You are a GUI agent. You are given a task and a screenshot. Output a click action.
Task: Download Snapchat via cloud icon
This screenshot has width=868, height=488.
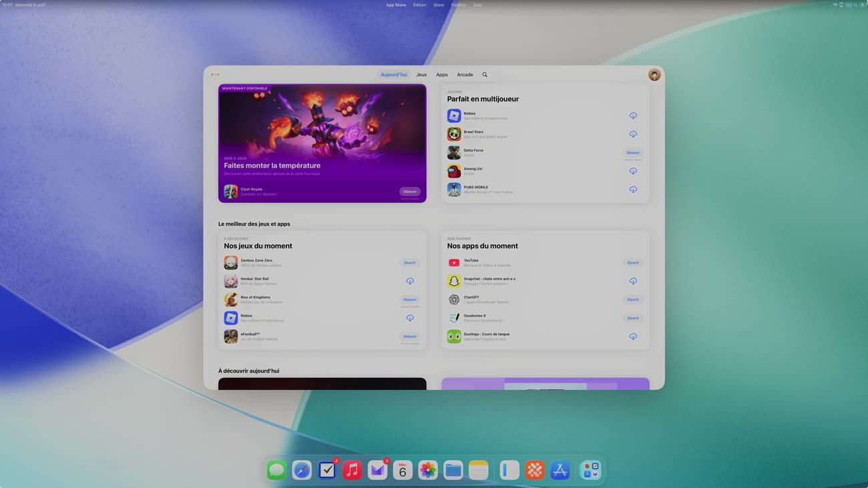(x=633, y=281)
